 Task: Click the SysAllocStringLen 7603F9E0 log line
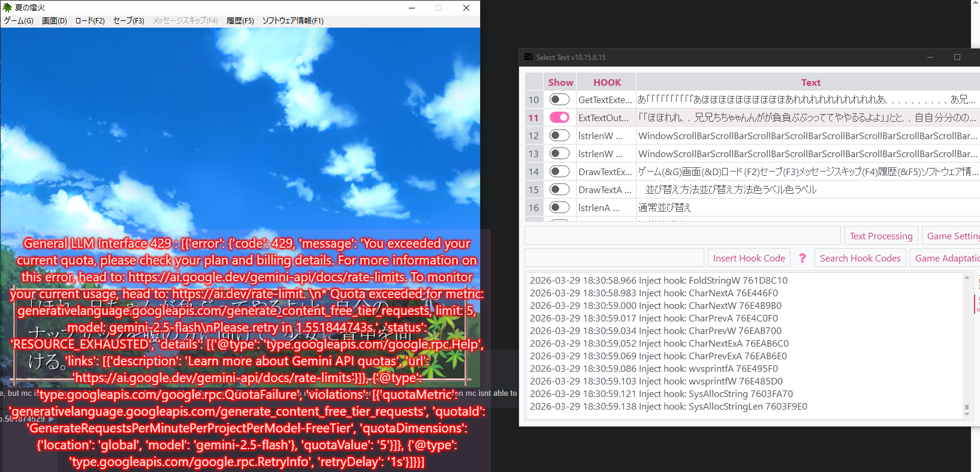click(x=669, y=406)
